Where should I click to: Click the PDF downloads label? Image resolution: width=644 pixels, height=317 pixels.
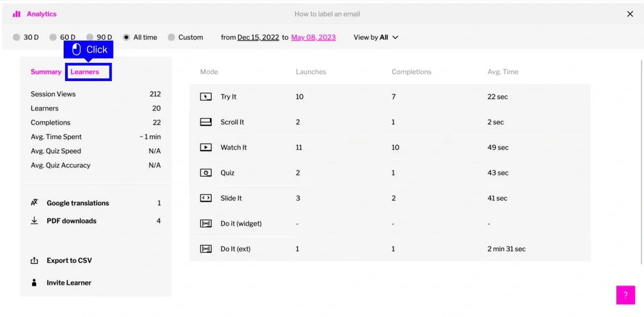coord(71,221)
